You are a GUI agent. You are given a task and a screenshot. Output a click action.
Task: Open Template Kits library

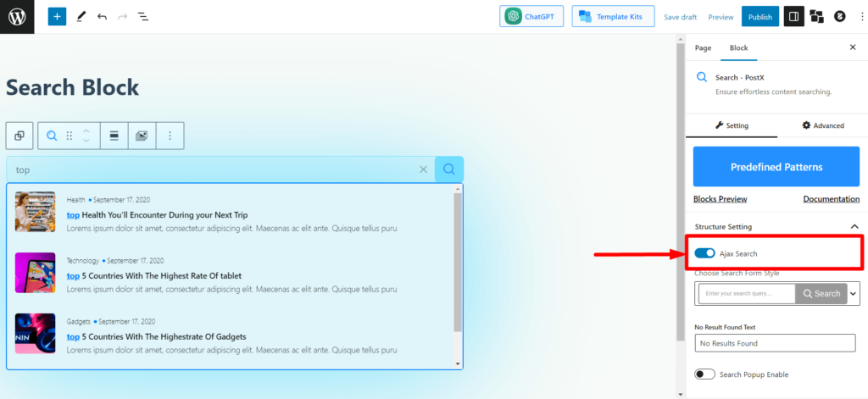(x=613, y=17)
